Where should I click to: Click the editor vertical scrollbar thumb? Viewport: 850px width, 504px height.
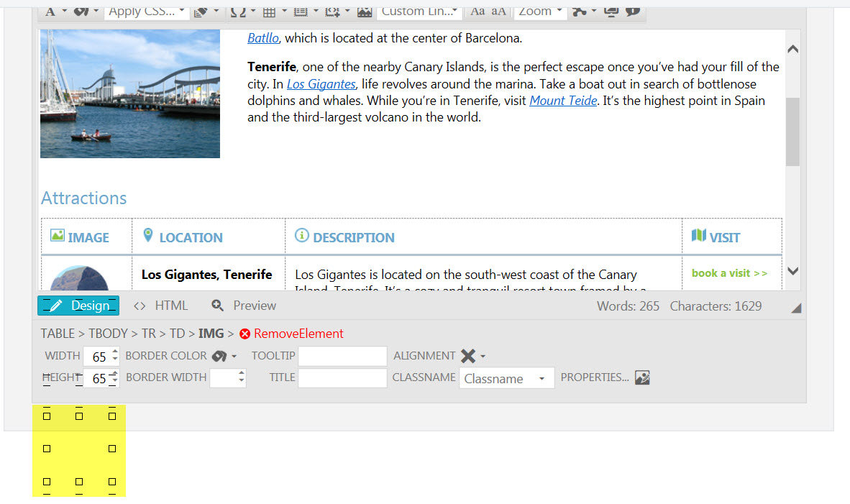(x=792, y=132)
